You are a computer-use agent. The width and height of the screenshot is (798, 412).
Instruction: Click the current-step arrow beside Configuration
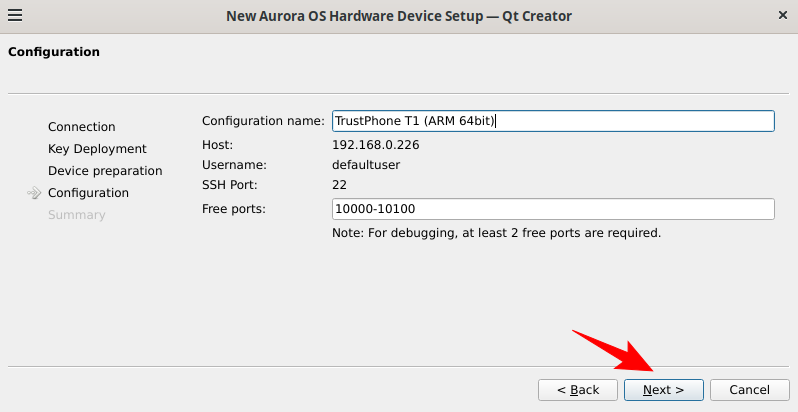point(34,193)
